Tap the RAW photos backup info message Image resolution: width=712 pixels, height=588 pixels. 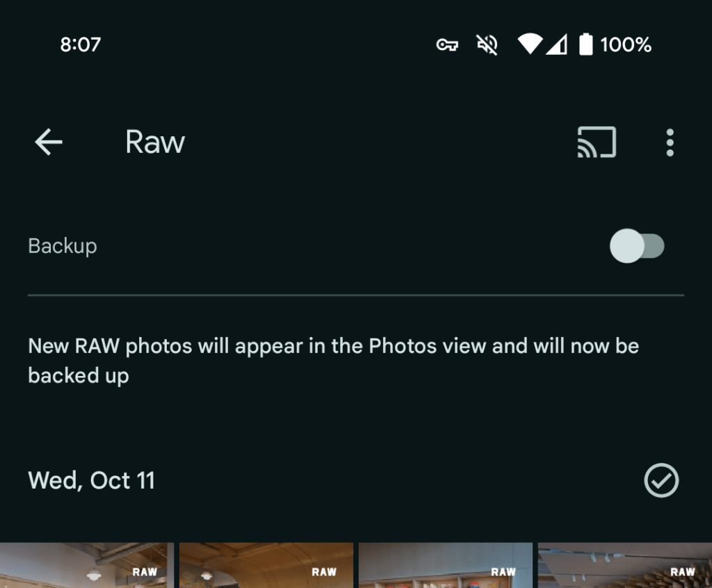333,361
